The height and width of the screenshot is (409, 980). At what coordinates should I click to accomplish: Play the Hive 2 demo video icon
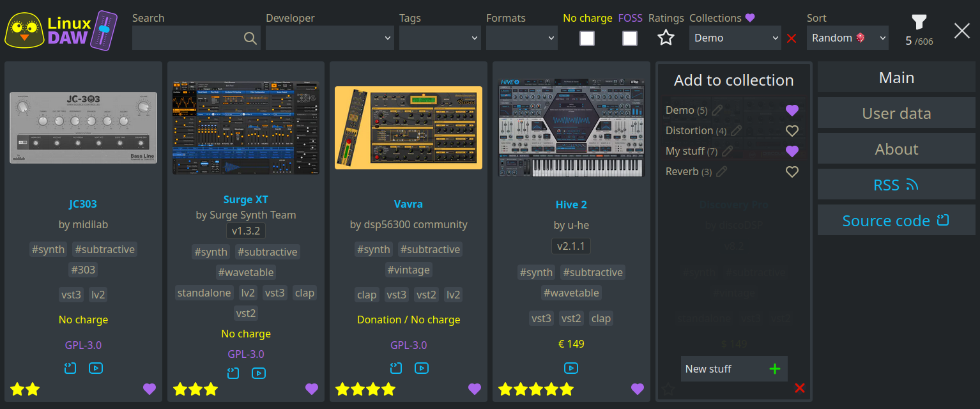click(570, 368)
